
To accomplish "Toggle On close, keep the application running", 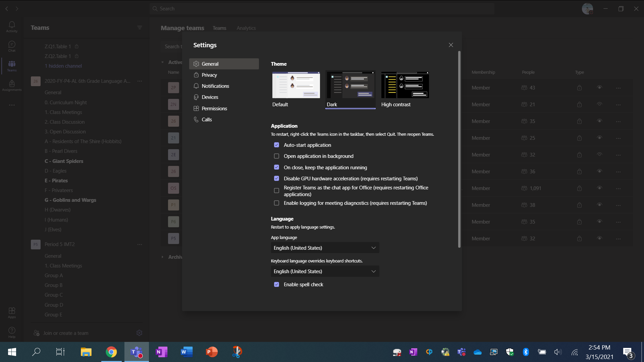I will (x=276, y=167).
